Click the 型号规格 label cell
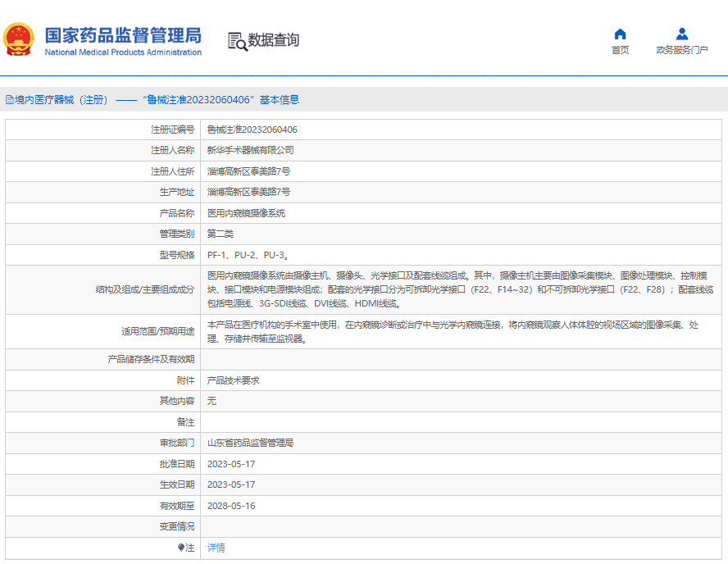The image size is (728, 564). (103, 255)
